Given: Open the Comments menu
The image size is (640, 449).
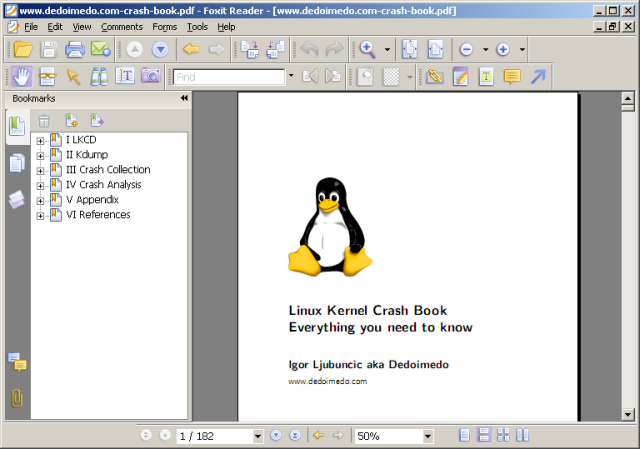Looking at the screenshot, I should [x=122, y=27].
